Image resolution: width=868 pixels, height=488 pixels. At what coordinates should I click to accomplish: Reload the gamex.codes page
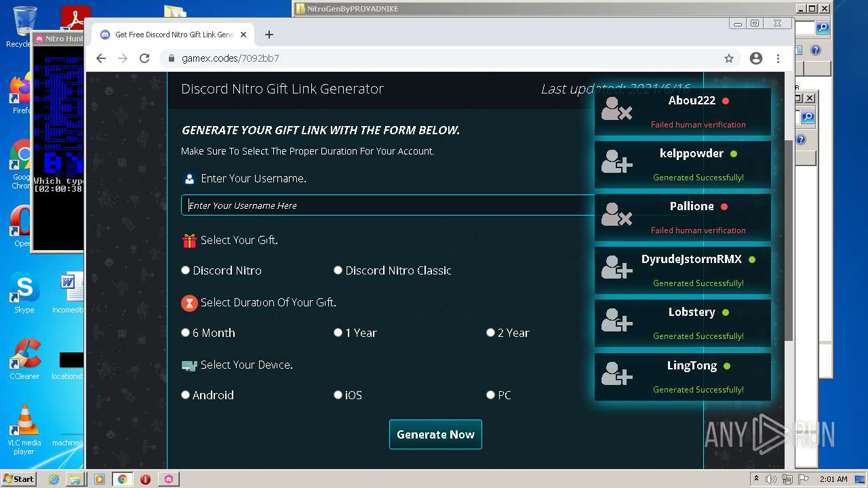144,58
